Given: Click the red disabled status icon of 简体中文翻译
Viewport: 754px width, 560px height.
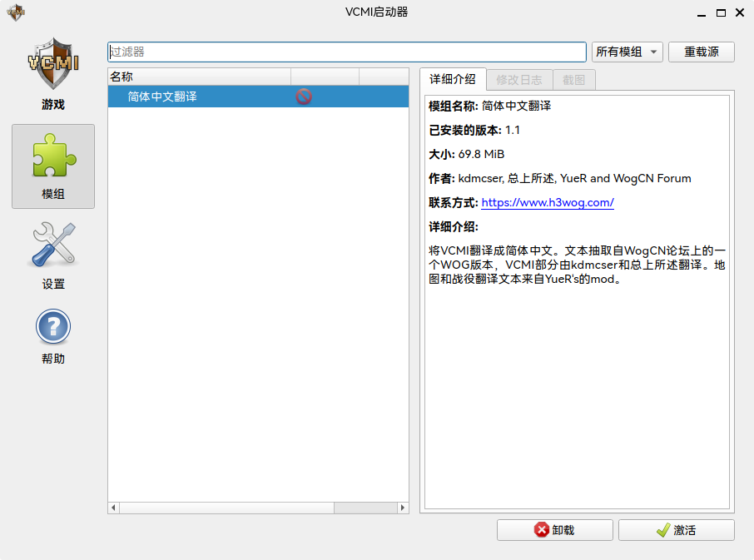Looking at the screenshot, I should (304, 97).
